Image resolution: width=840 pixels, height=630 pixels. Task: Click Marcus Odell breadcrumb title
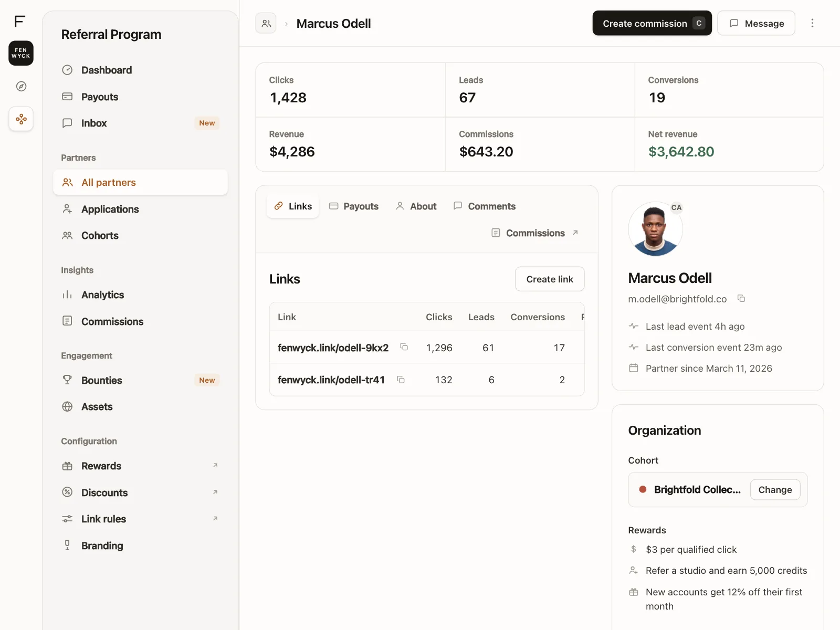(x=333, y=23)
